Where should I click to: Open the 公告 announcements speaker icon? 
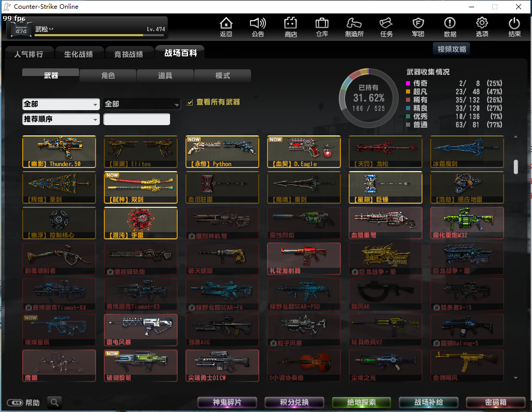258,26
